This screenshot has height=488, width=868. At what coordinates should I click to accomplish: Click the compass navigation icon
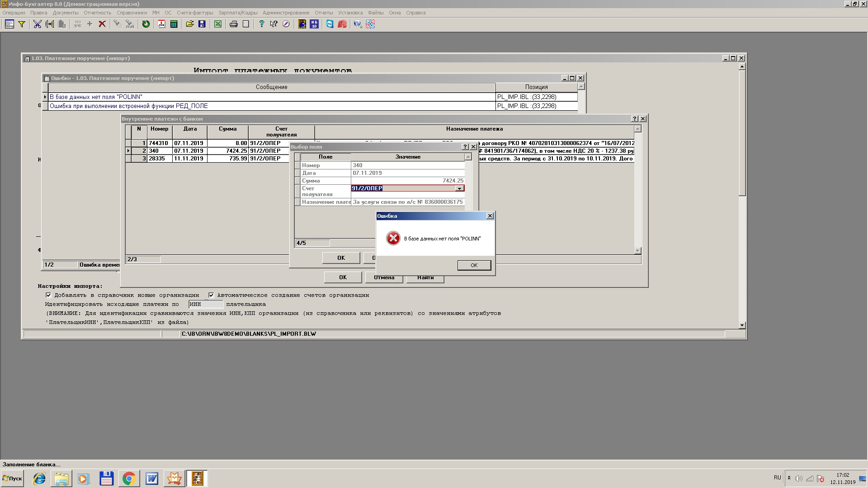[286, 24]
